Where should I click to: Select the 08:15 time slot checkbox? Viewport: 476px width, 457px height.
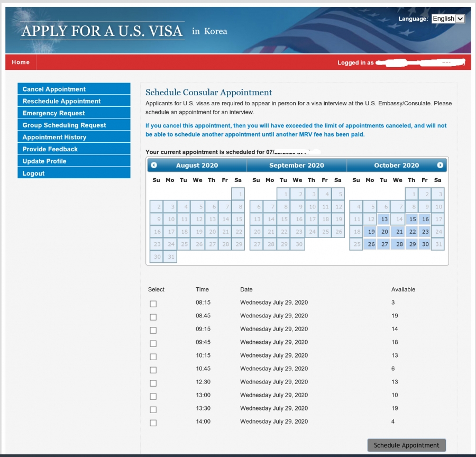pos(153,304)
